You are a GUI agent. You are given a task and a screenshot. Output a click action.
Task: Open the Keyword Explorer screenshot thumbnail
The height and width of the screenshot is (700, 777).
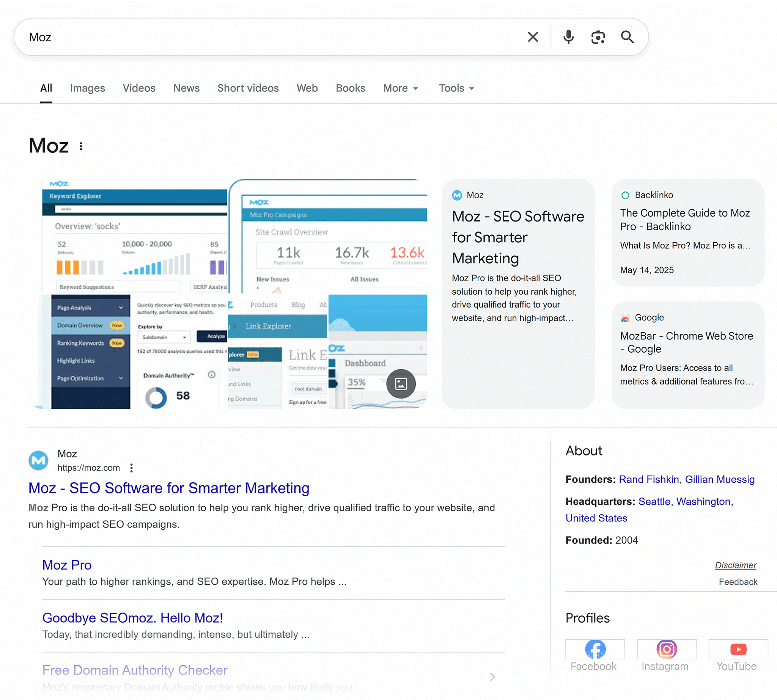[x=134, y=236]
